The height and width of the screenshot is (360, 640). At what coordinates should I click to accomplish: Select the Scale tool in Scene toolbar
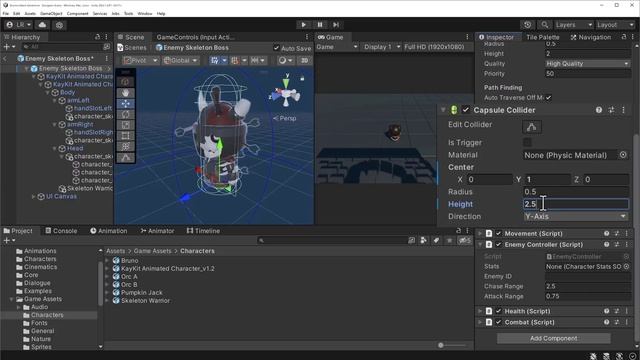(x=125, y=125)
